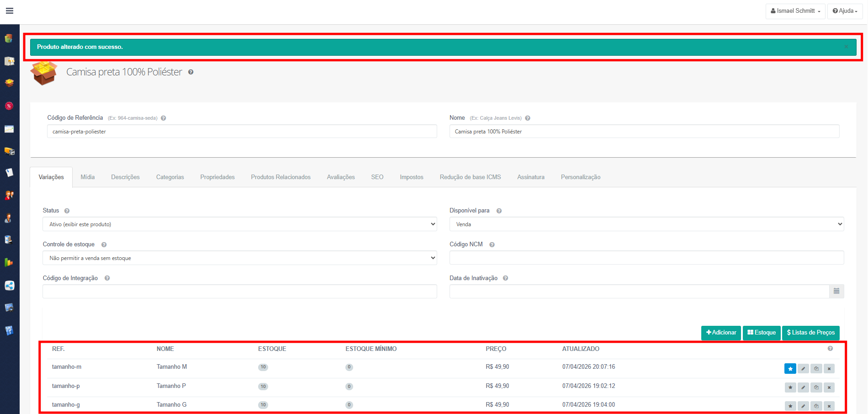Open the Status dropdown
Image resolution: width=868 pixels, height=414 pixels.
pos(239,224)
